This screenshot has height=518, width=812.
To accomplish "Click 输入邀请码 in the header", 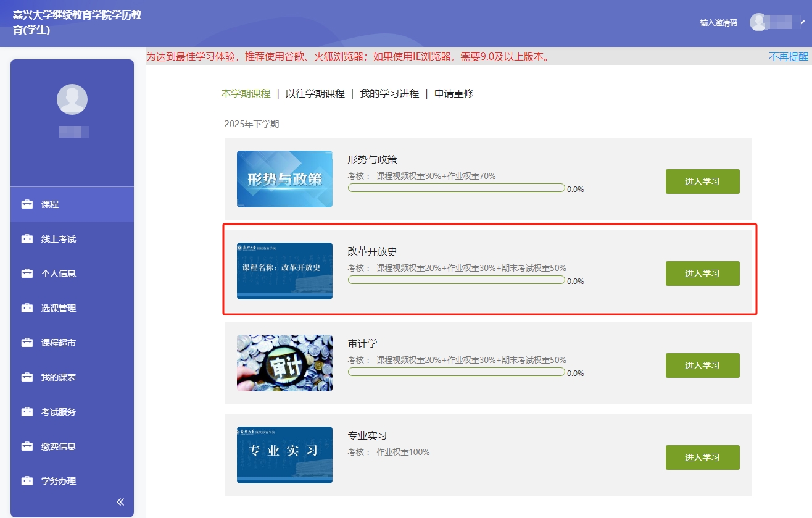I will click(x=718, y=23).
